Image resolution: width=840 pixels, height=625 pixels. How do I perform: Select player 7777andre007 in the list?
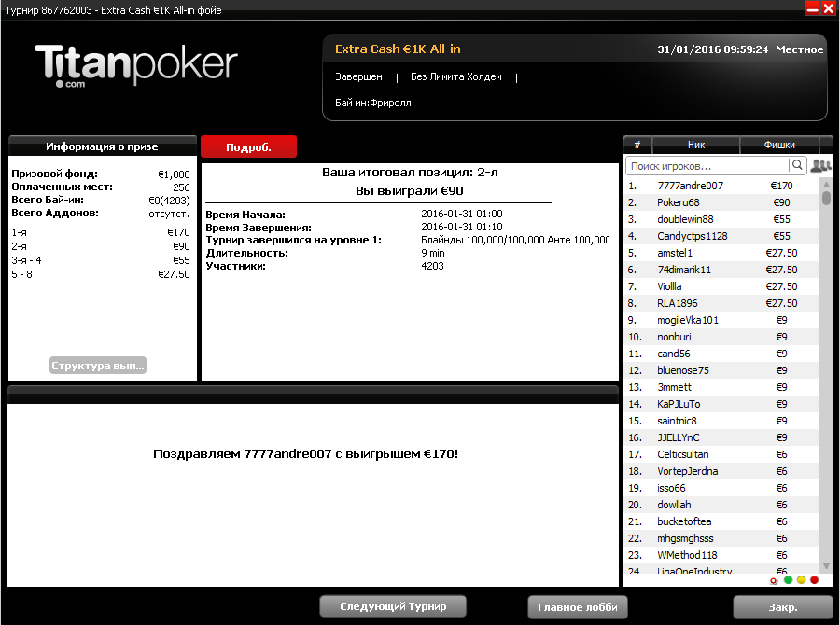click(x=721, y=186)
